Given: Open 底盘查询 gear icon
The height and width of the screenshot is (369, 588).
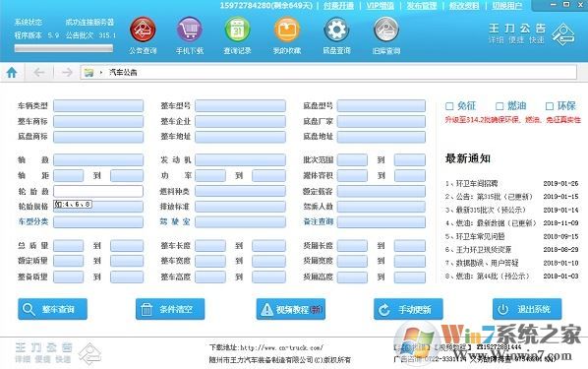Looking at the screenshot, I should pyautogui.click(x=336, y=30).
